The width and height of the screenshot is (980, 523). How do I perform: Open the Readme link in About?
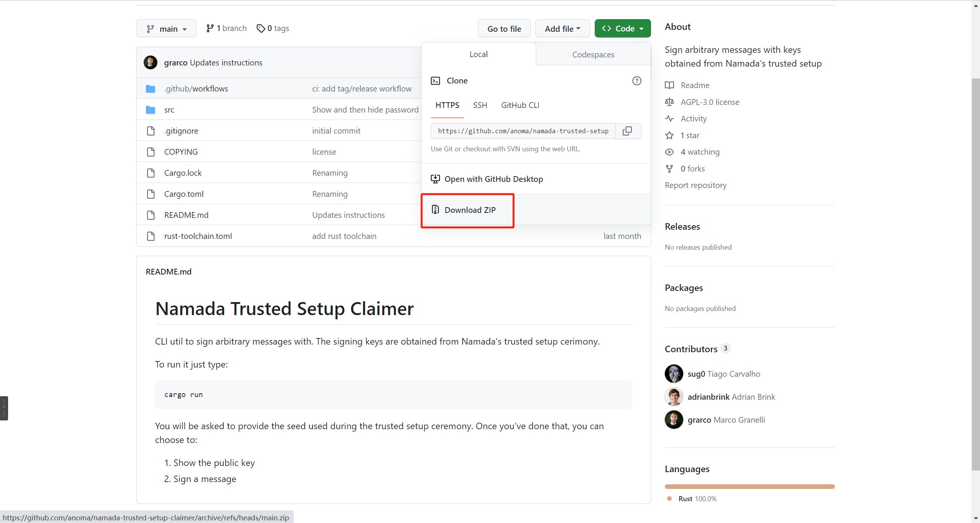coord(695,85)
